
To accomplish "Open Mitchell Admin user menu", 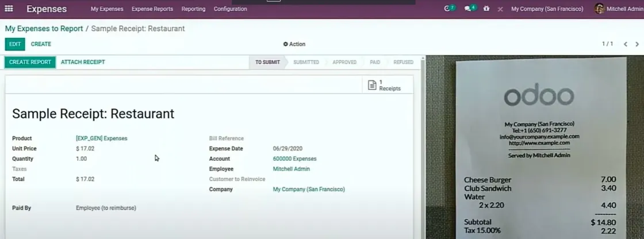I will pyautogui.click(x=618, y=9).
